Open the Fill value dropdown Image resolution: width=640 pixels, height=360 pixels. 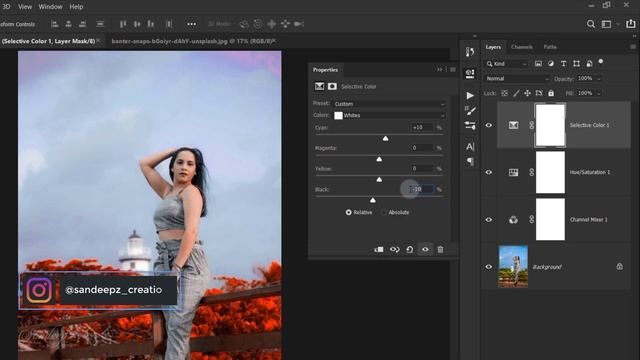tap(599, 93)
